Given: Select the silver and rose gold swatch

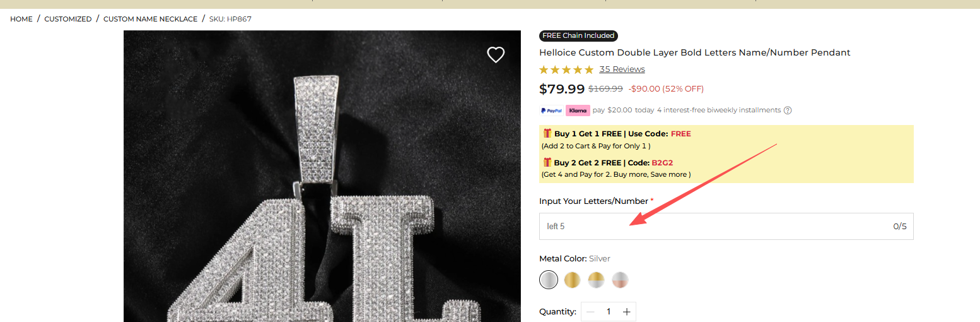Looking at the screenshot, I should [620, 280].
